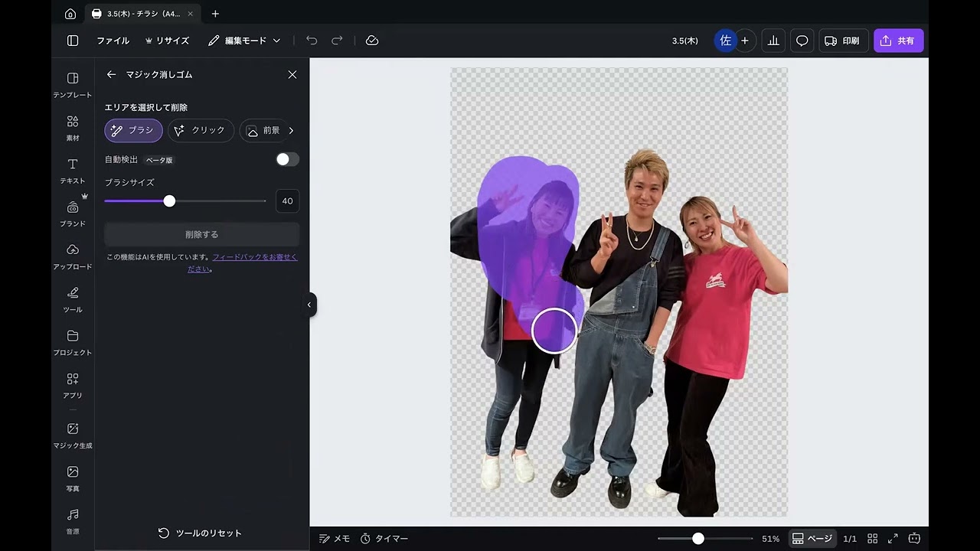The width and height of the screenshot is (980, 551).
Task: Open the ファイル menu
Action: pos(113,41)
